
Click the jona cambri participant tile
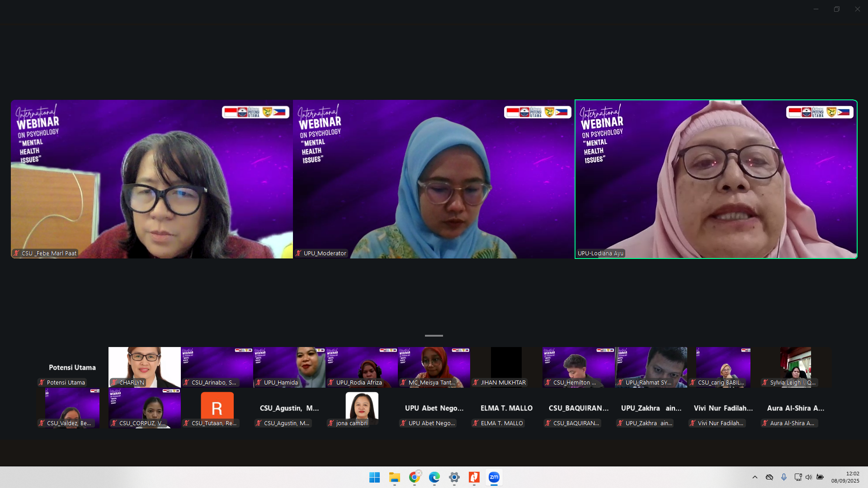[362, 408]
